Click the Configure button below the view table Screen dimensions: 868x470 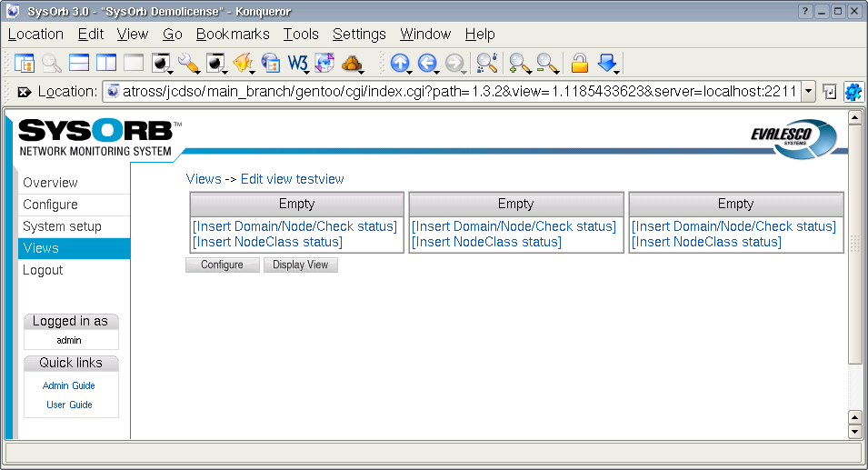222,265
